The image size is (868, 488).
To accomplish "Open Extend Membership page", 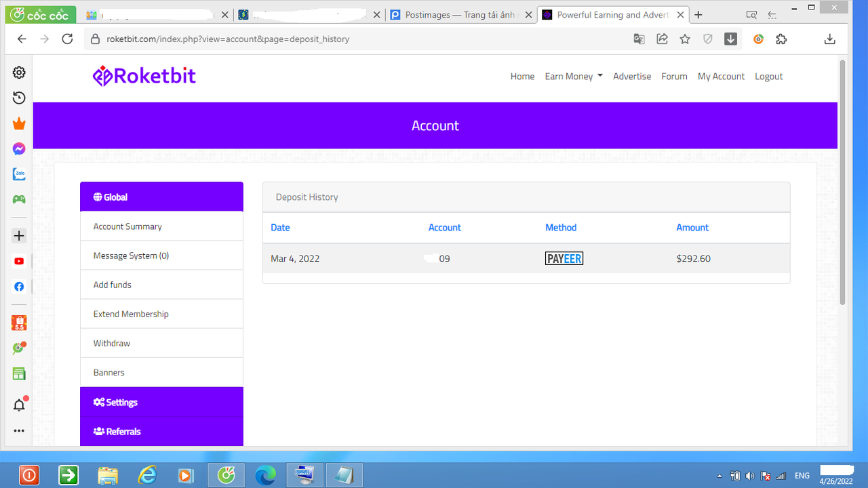I will click(161, 314).
